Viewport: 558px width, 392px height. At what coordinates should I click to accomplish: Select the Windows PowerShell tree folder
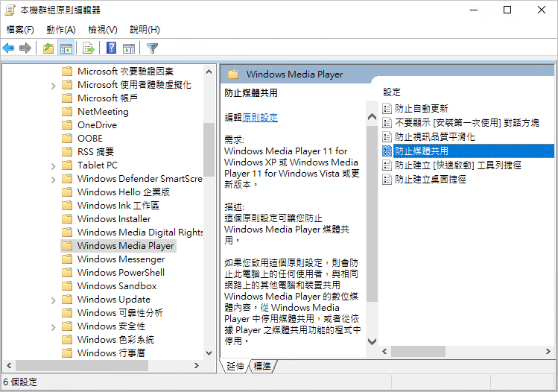click(x=121, y=273)
